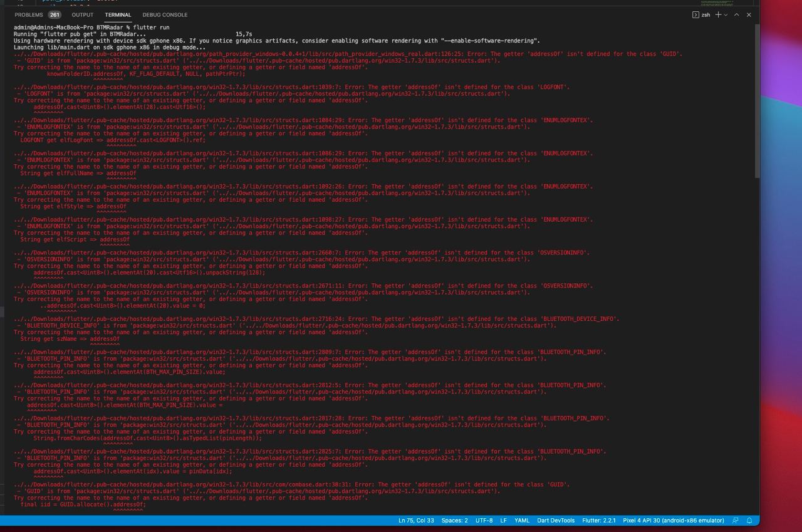Screen dimensions: 802x532
Task: Change indentation via Spaces: 2
Action: (x=454, y=520)
